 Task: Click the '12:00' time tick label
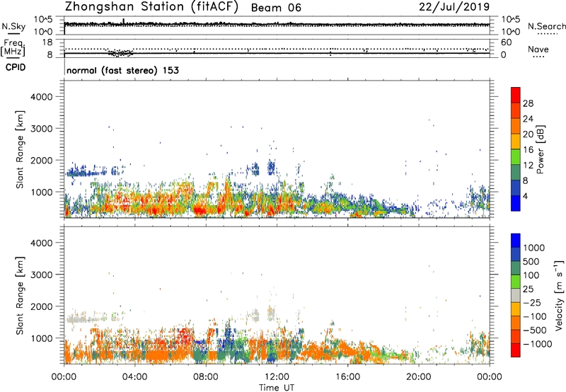(277, 377)
